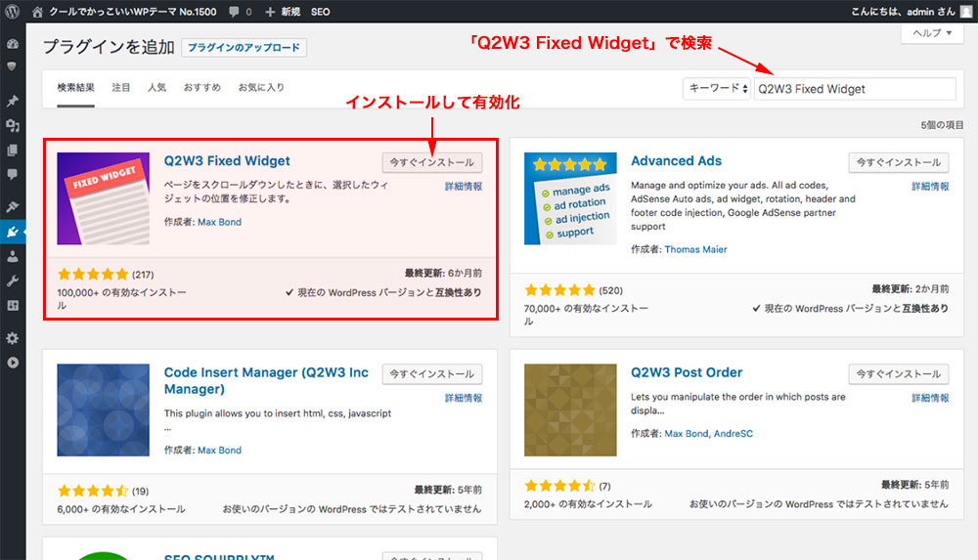Click Q2W3 Post Order plugin thumbnail
The height and width of the screenshot is (560, 978).
click(570, 409)
